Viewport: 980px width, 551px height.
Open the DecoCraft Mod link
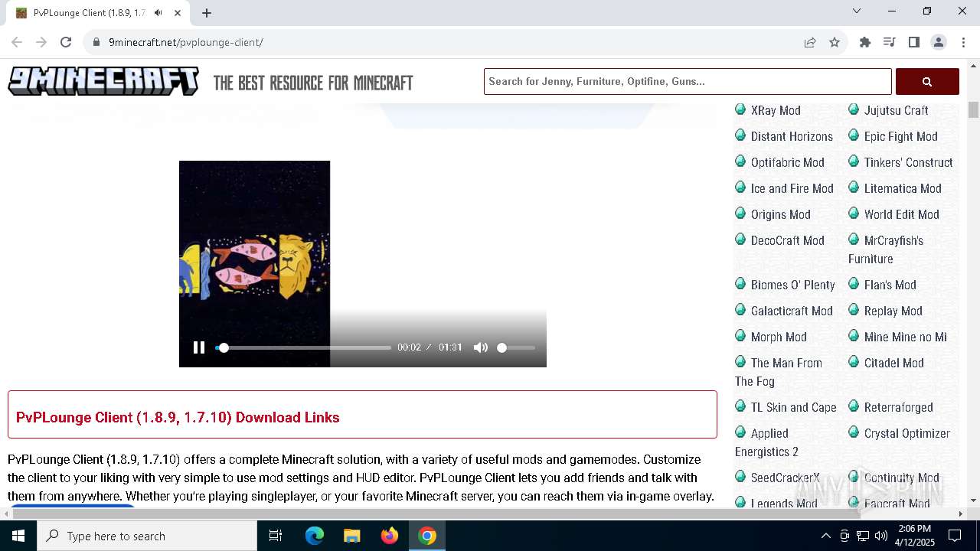coord(788,240)
